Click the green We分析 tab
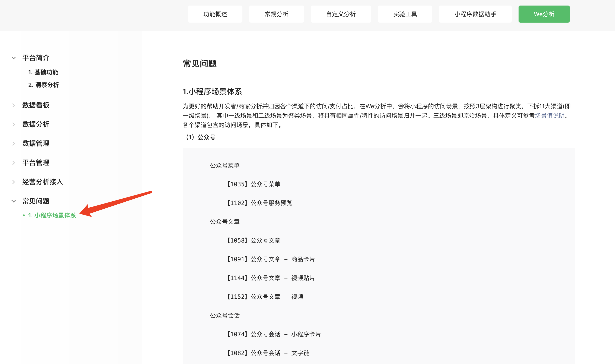The height and width of the screenshot is (364, 615). click(544, 14)
